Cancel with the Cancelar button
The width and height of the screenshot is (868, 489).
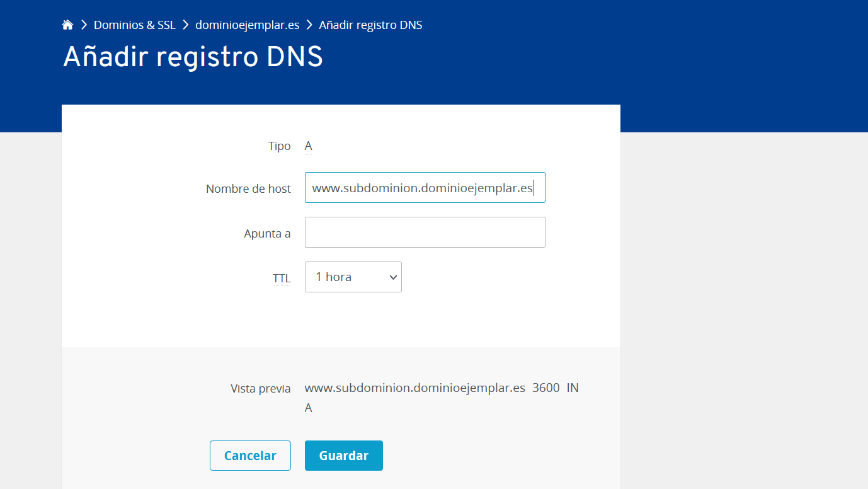pyautogui.click(x=250, y=456)
